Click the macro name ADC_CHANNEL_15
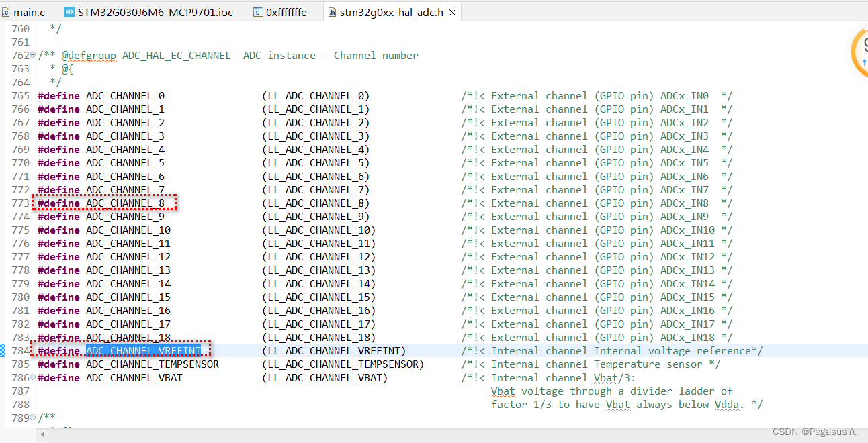The width and height of the screenshot is (868, 443). tap(128, 297)
